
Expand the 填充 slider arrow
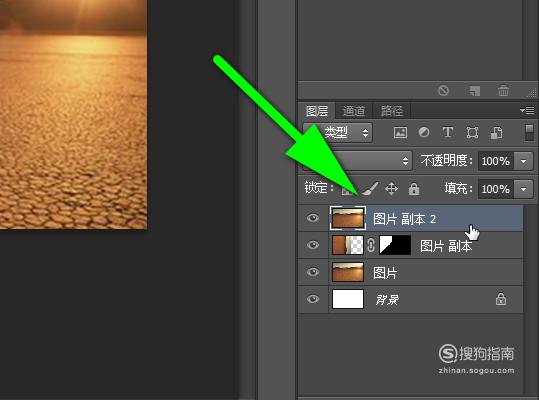point(524,189)
